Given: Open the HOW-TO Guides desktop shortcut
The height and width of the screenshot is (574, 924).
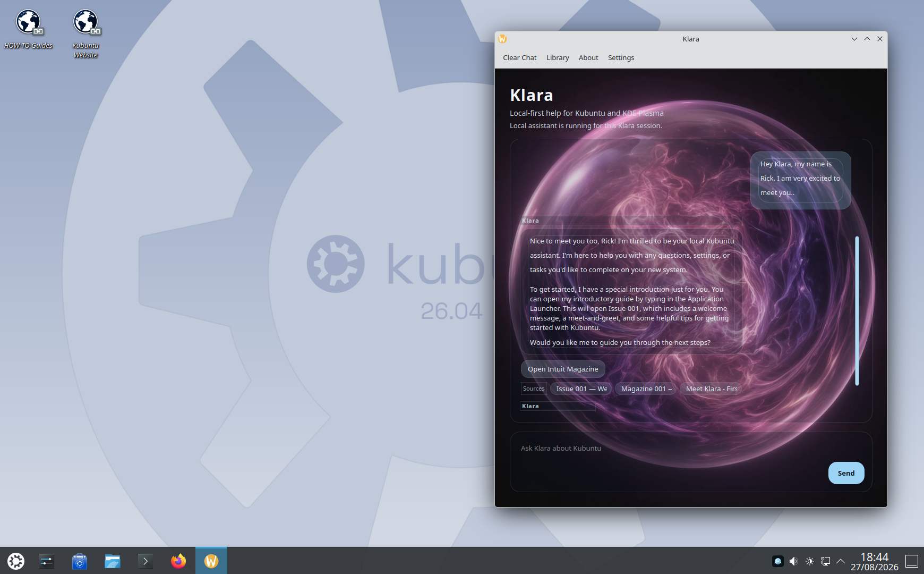Looking at the screenshot, I should [x=28, y=29].
